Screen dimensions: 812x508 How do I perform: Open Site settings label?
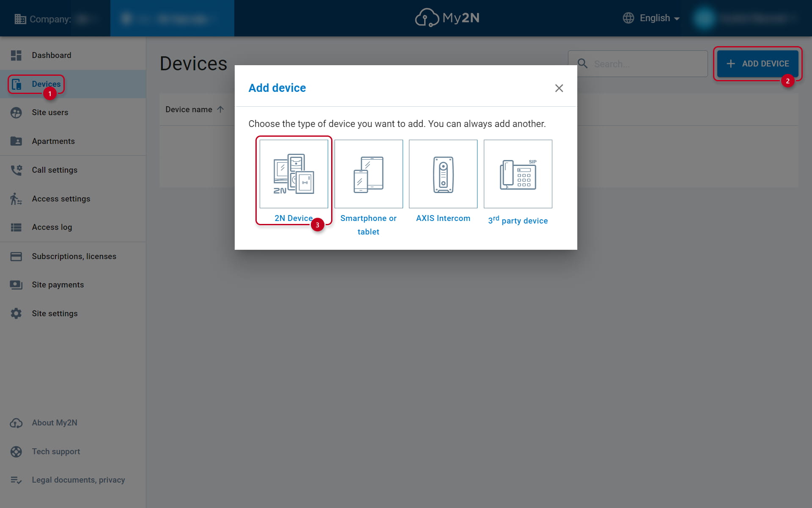[55, 314]
